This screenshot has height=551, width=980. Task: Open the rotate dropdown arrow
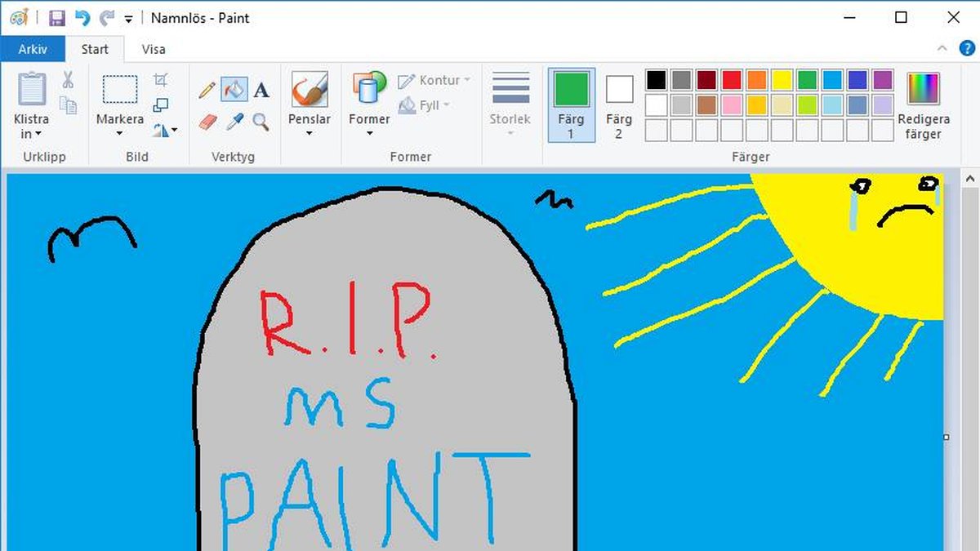tap(173, 130)
